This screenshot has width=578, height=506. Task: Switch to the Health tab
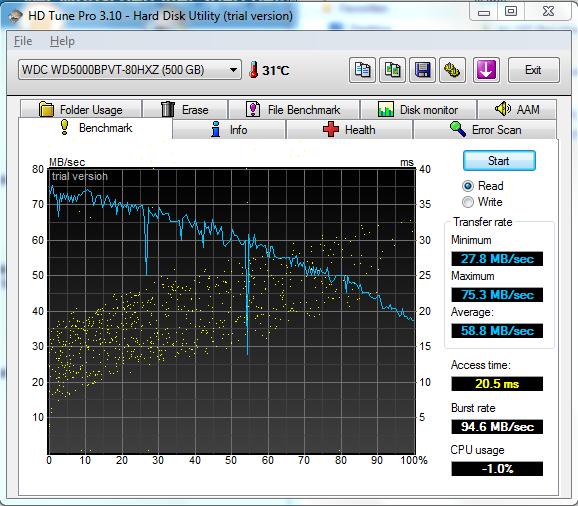coord(349,130)
